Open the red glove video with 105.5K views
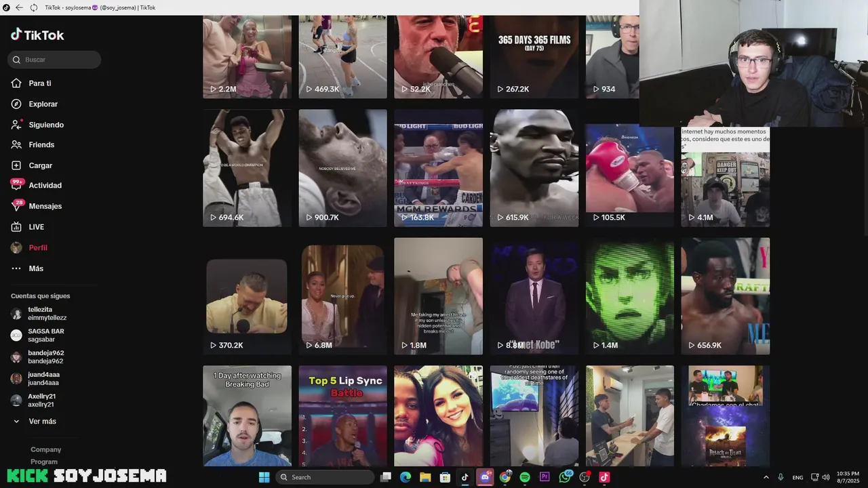 [x=630, y=168]
